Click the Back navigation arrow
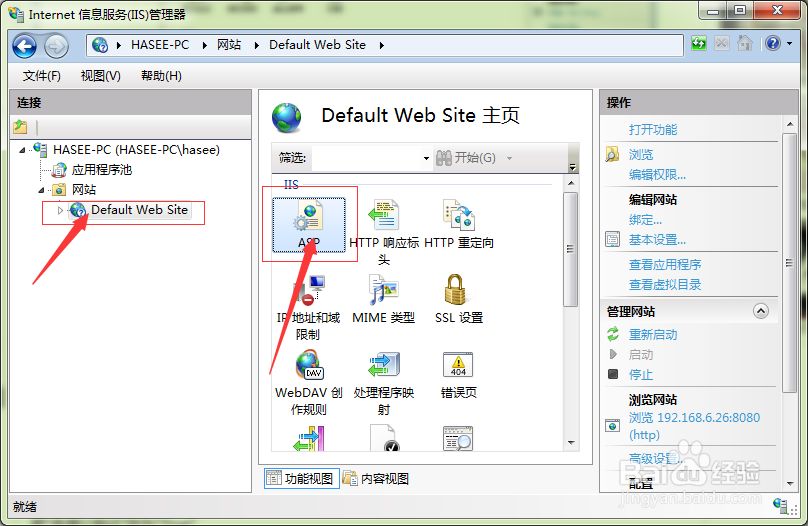 24,46
